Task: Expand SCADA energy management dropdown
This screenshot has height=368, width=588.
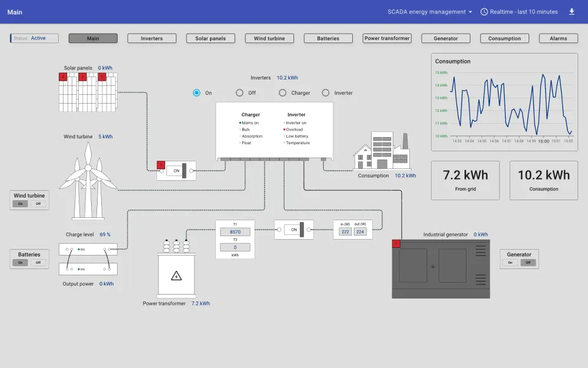Action: [430, 12]
